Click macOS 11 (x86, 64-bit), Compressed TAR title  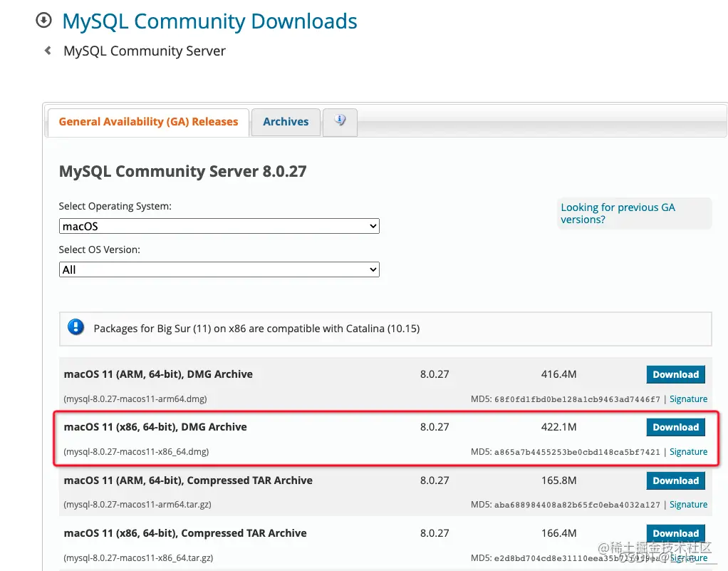[x=185, y=533]
